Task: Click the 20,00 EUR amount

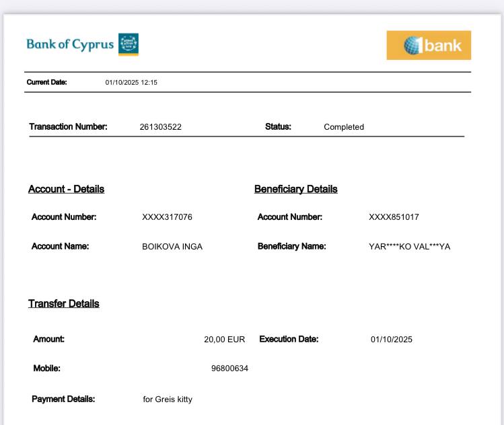Action: tap(224, 340)
